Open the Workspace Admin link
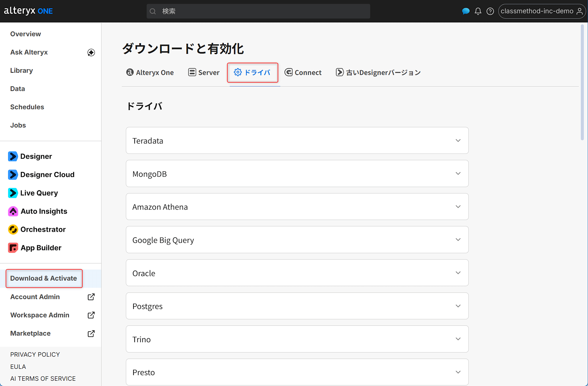This screenshot has height=386, width=588. click(40, 315)
